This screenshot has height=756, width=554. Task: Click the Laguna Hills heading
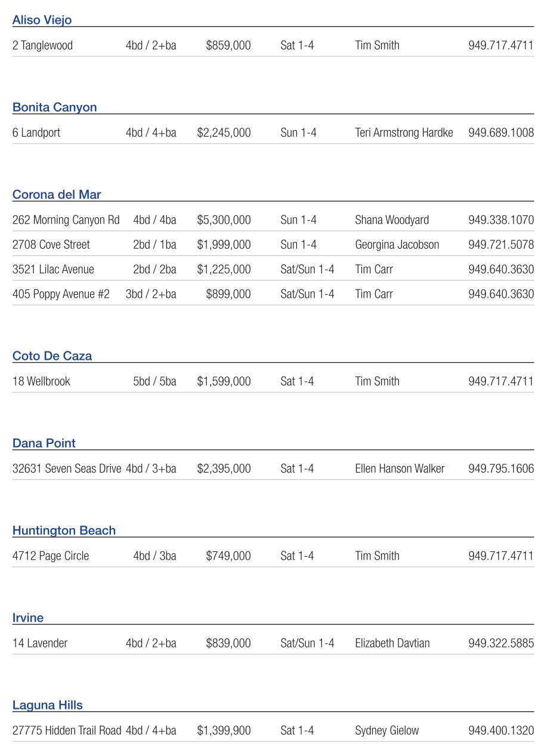click(48, 705)
